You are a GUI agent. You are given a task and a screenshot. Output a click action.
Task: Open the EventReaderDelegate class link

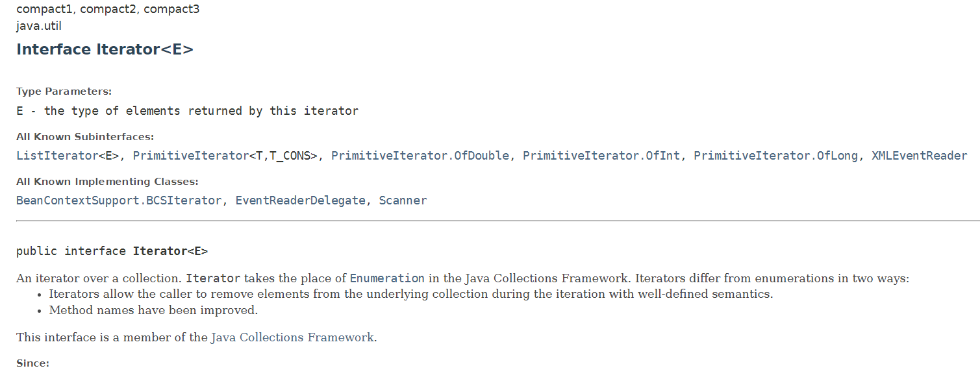point(300,201)
